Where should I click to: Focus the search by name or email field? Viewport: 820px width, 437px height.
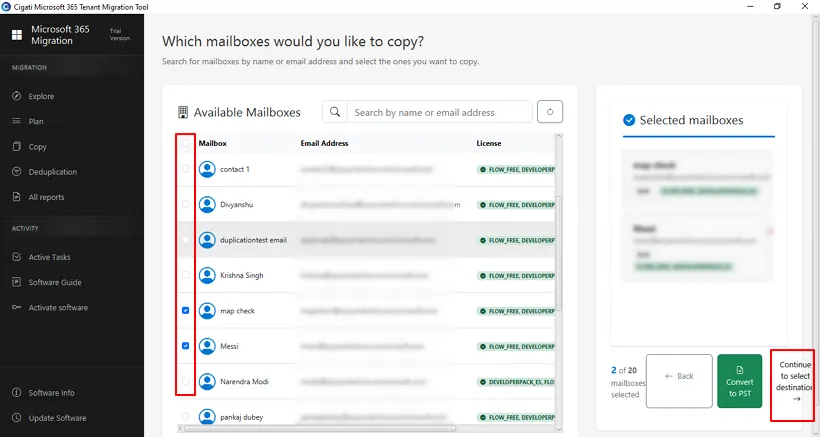click(439, 112)
